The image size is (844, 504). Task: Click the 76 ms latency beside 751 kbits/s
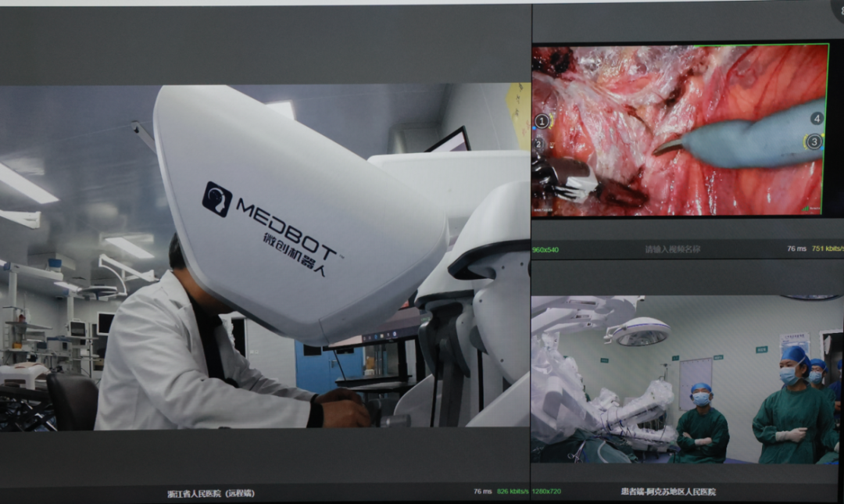pyautogui.click(x=796, y=248)
